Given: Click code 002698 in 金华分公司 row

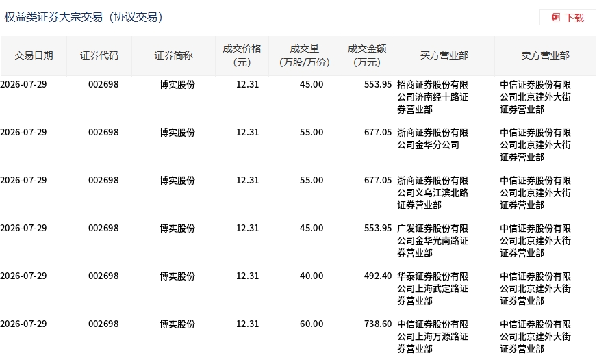Looking at the screenshot, I should [x=103, y=132].
